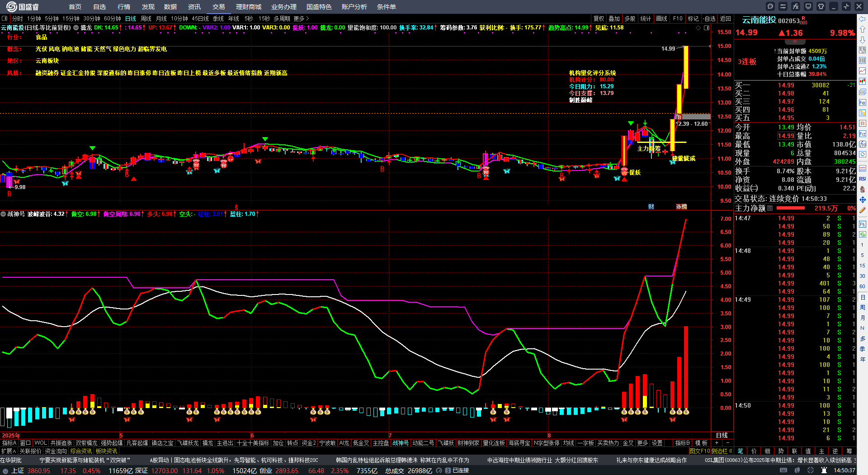Image resolution: width=868 pixels, height=475 pixels.
Task: Switch to the 60分钟 period tab
Action: pos(113,19)
